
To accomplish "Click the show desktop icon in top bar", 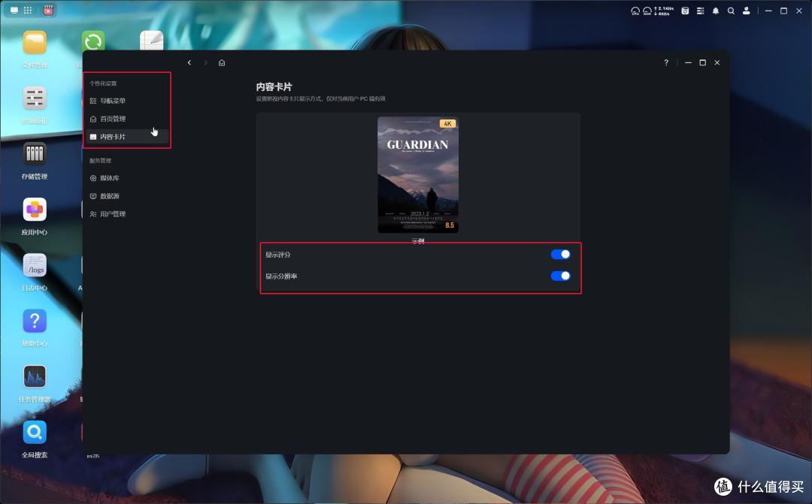I will tap(14, 11).
